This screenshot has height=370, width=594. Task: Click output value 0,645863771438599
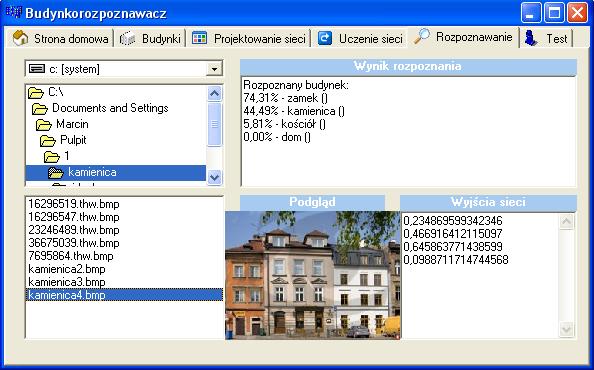point(453,247)
